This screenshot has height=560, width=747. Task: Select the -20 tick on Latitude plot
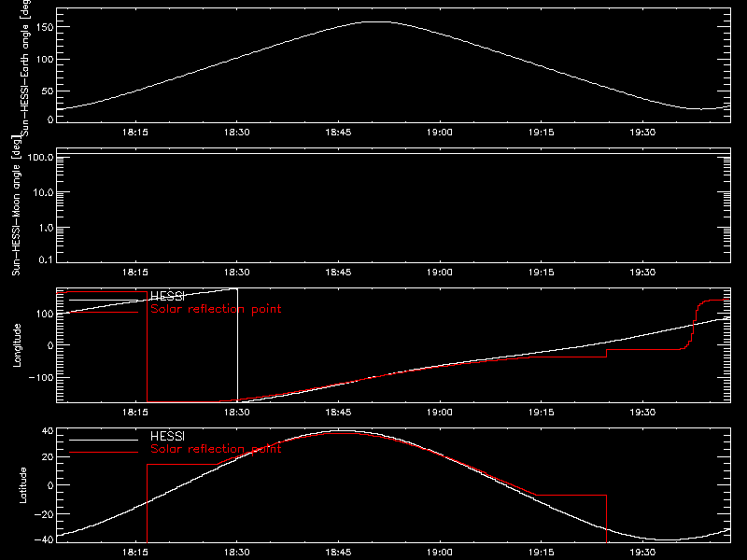44,514
